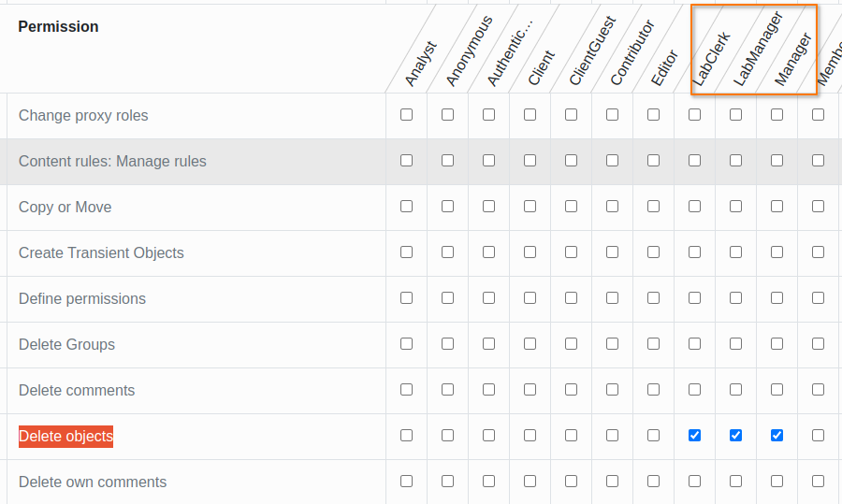The width and height of the screenshot is (842, 504).
Task: Click the Manager role column header
Action: (793, 63)
